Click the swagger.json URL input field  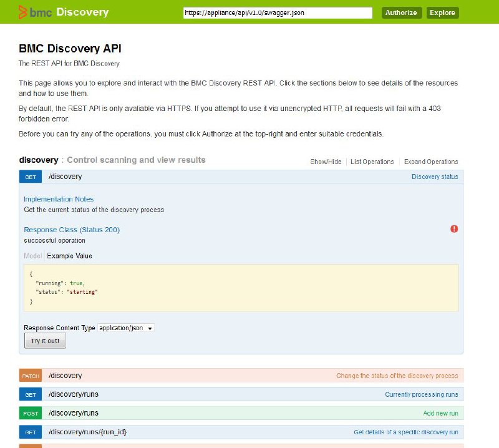(x=278, y=12)
